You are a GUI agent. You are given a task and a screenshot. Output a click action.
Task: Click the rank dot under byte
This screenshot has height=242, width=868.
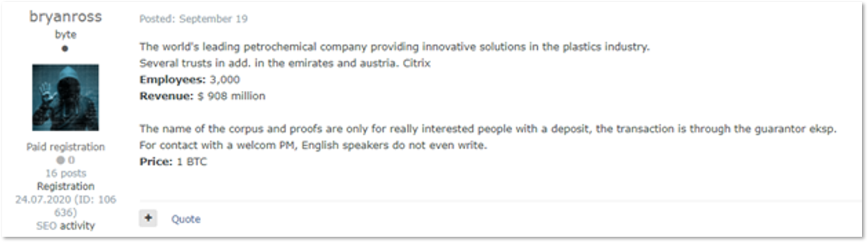tap(66, 48)
